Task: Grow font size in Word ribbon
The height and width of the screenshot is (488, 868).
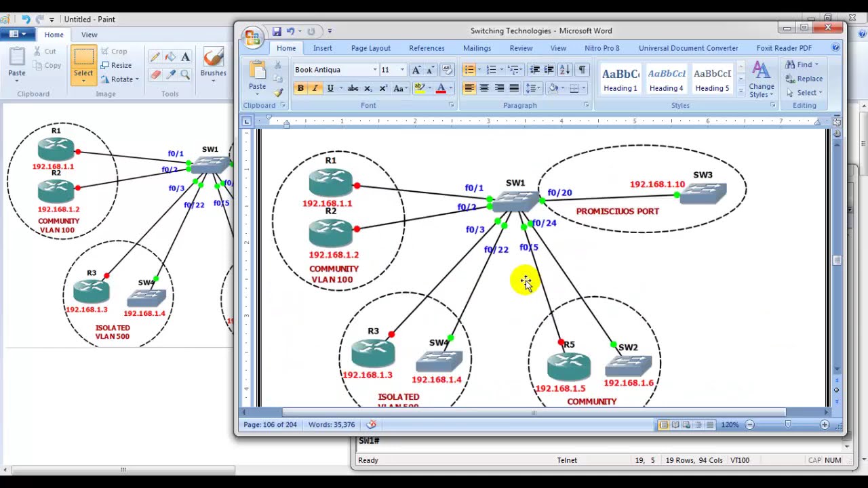Action: (x=416, y=70)
